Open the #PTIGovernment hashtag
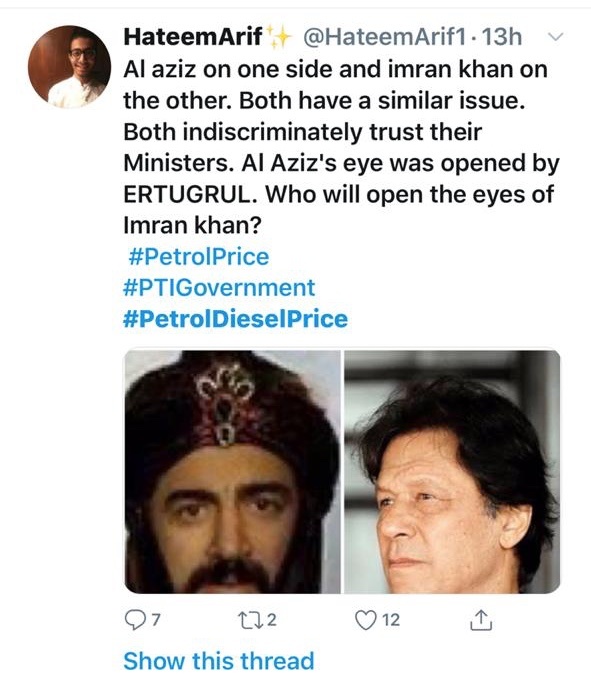Viewport: 591px width, 682px height. pos(219,288)
